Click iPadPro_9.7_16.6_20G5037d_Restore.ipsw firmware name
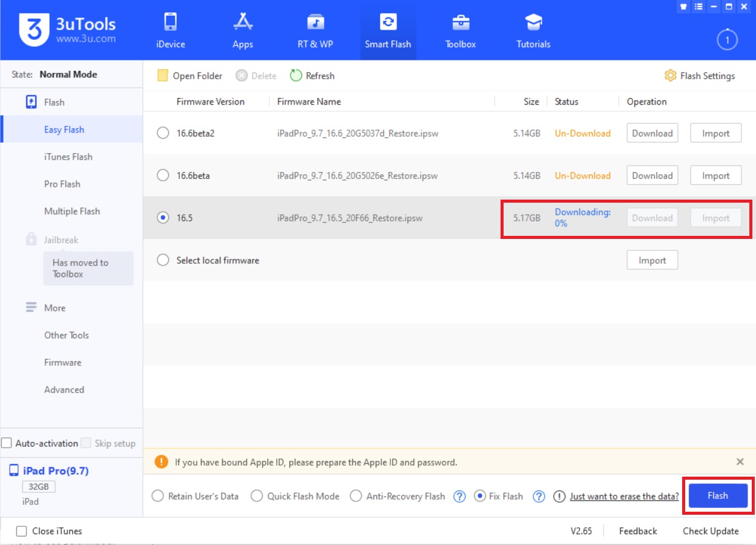Screen dimensions: 756x545 (x=358, y=133)
